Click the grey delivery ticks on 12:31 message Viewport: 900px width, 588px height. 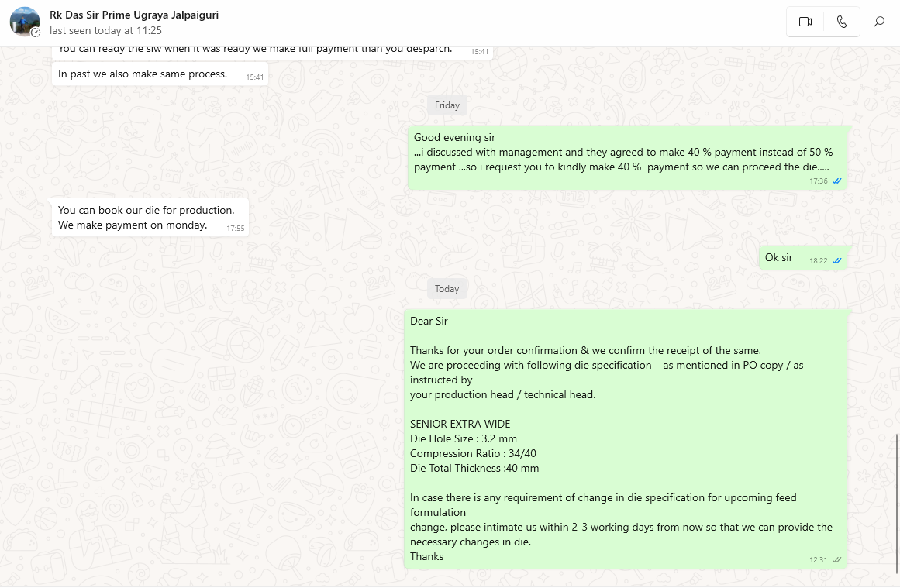point(836,559)
